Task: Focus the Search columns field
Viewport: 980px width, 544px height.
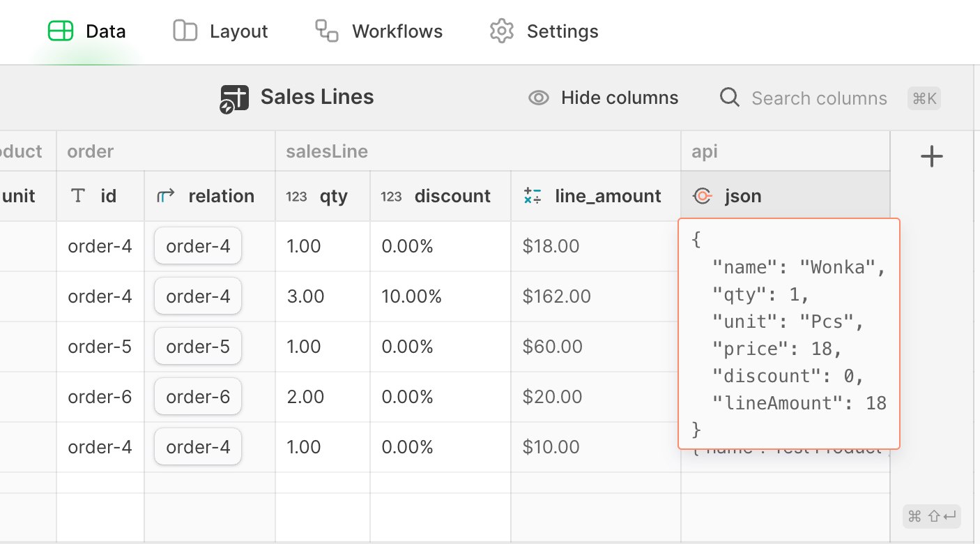Action: click(819, 98)
